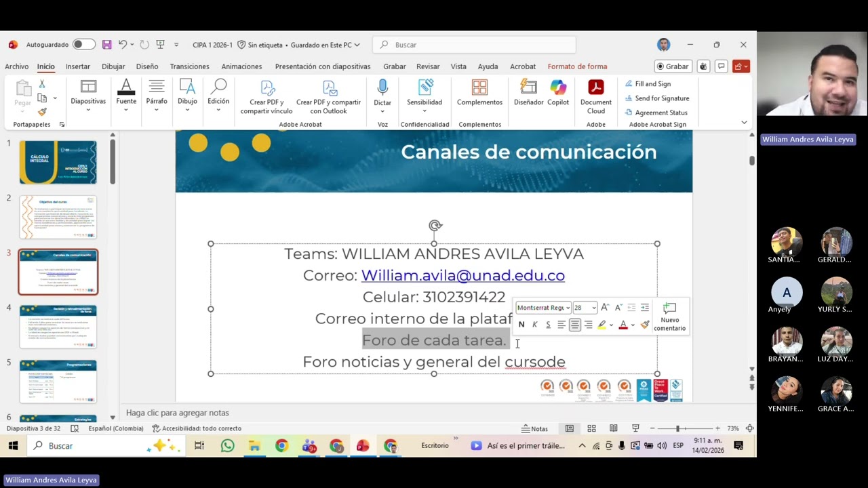Open the Edición search group

pos(218,97)
